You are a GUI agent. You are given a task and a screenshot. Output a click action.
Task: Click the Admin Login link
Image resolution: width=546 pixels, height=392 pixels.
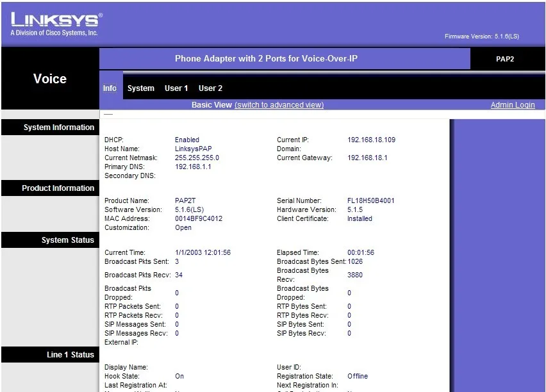coord(513,105)
